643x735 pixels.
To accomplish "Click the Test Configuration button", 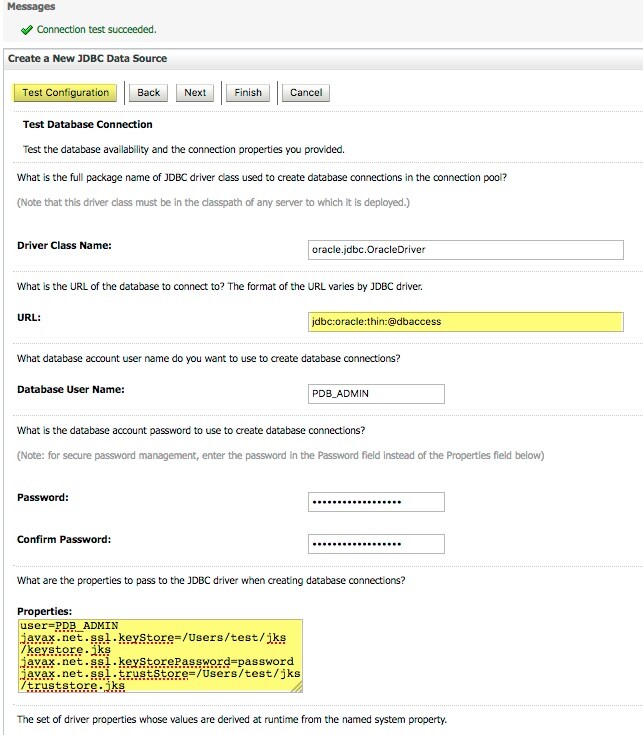I will [66, 93].
